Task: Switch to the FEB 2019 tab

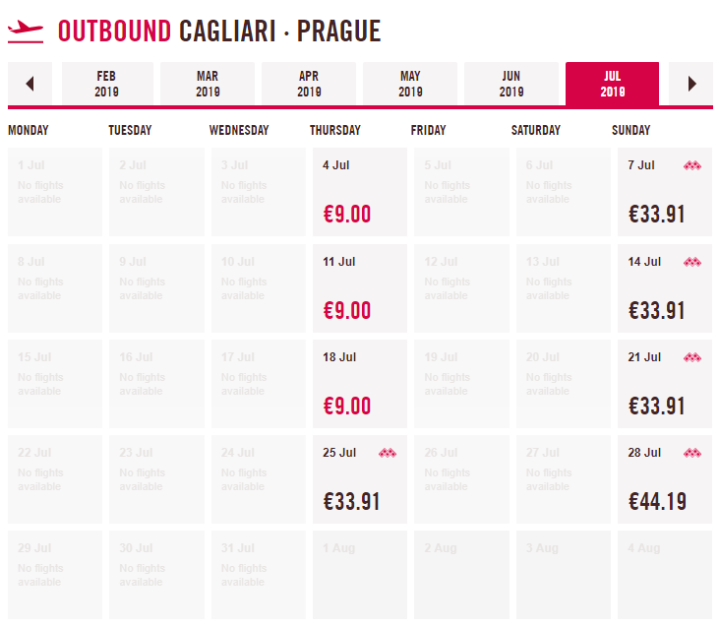Action: (x=107, y=84)
